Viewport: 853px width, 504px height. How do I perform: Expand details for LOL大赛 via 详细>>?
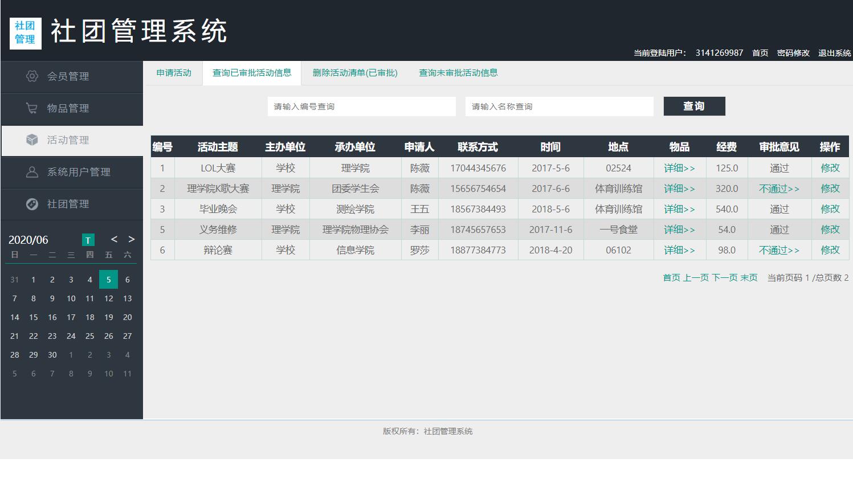[679, 167]
